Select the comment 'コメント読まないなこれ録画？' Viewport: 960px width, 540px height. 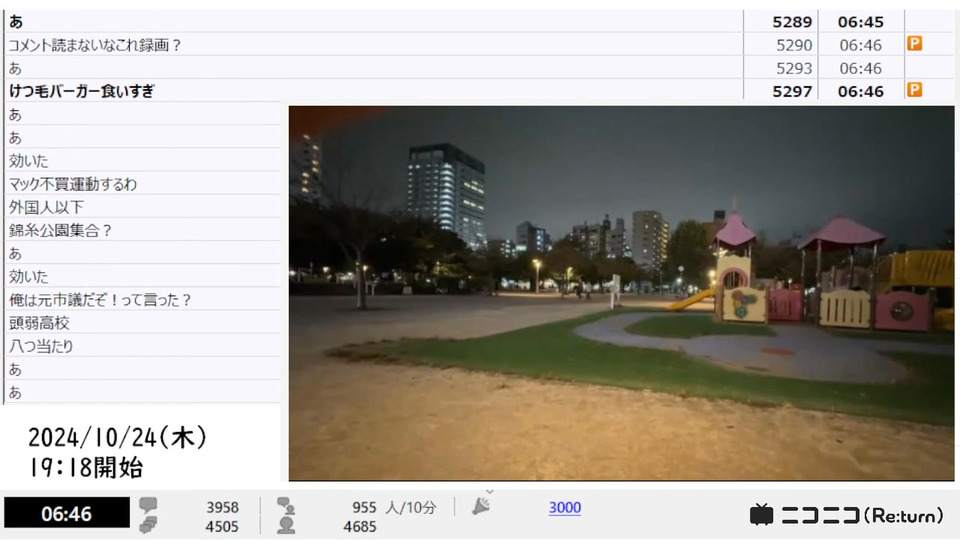[x=94, y=45]
